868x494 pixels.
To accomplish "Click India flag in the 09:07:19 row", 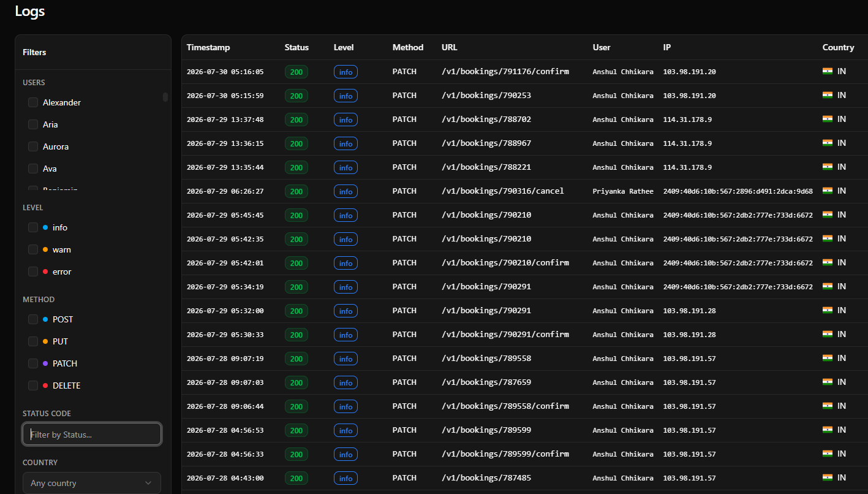I will [x=828, y=358].
